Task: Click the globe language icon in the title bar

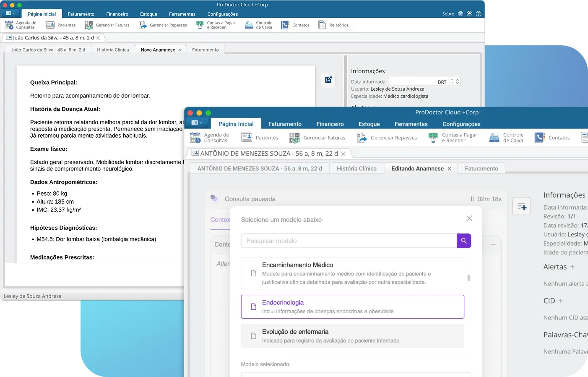Action: 460,13
